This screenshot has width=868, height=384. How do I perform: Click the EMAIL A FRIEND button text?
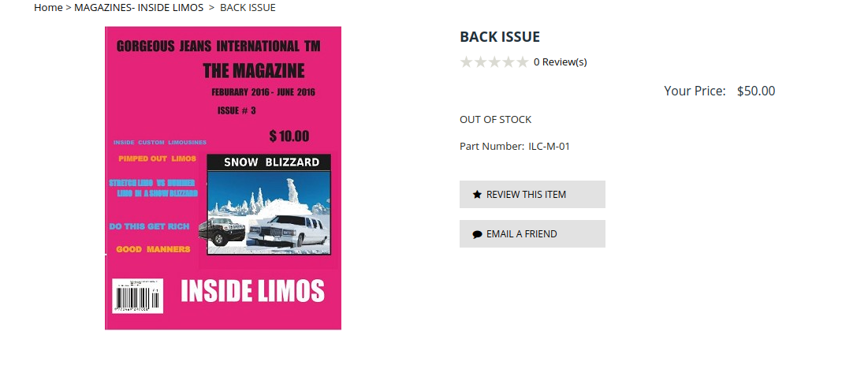tap(521, 234)
